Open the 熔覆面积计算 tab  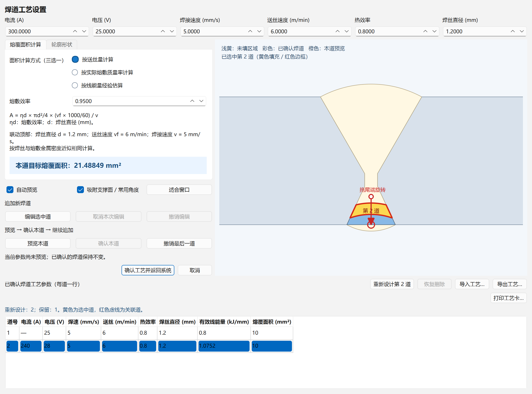(x=26, y=45)
